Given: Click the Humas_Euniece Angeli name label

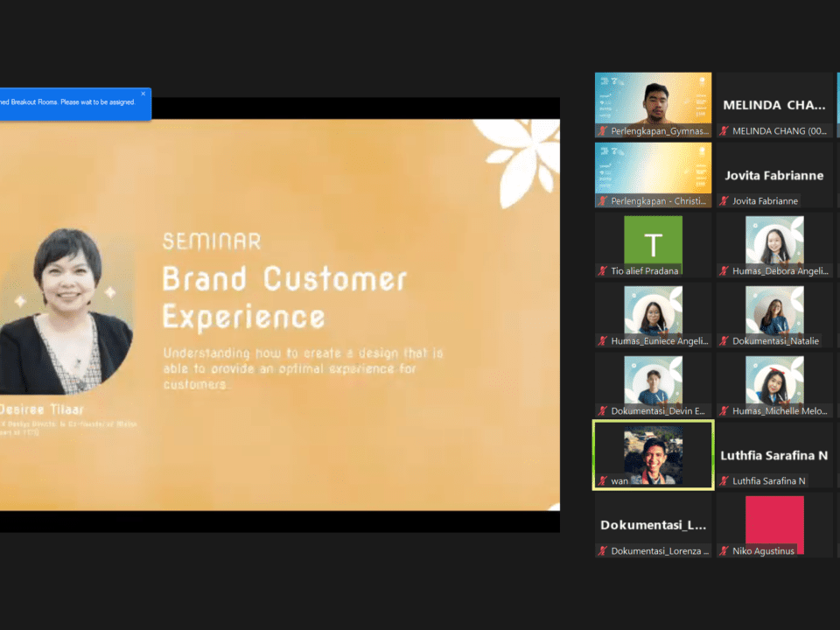Looking at the screenshot, I should [660, 341].
